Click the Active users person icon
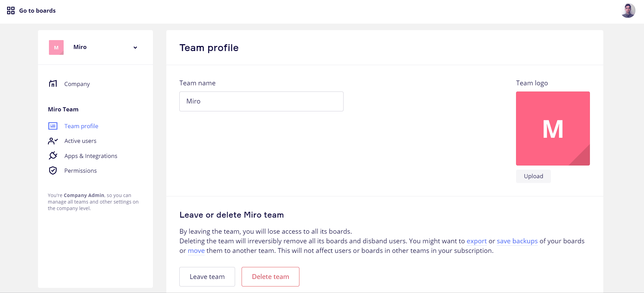Image resolution: width=644 pixels, height=293 pixels. (53, 141)
